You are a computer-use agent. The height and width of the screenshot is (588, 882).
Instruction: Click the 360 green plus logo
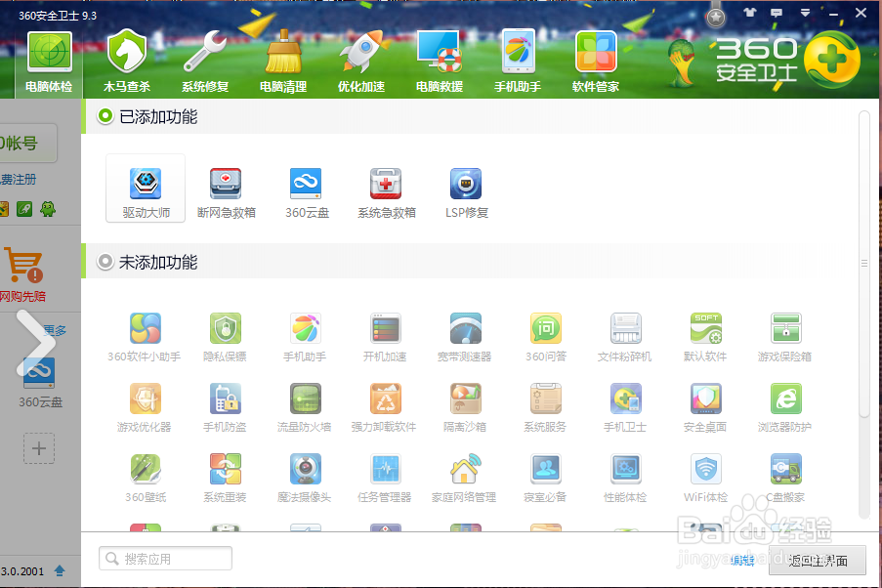[x=832, y=61]
